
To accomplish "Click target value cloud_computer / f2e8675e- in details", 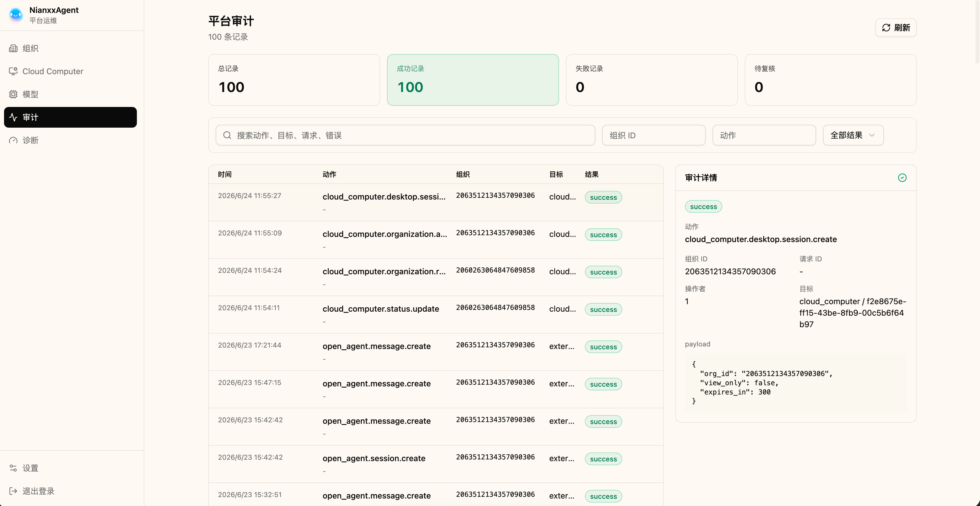I will pyautogui.click(x=852, y=312).
